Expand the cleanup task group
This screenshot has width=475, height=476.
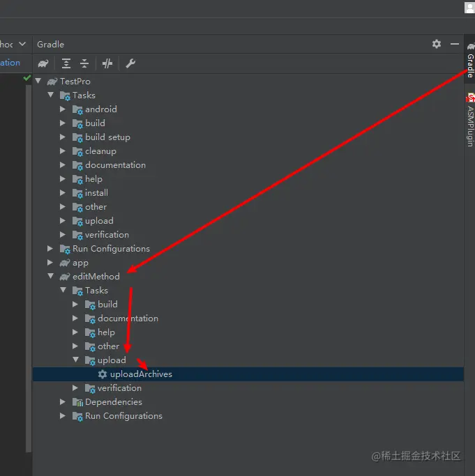[x=63, y=151]
